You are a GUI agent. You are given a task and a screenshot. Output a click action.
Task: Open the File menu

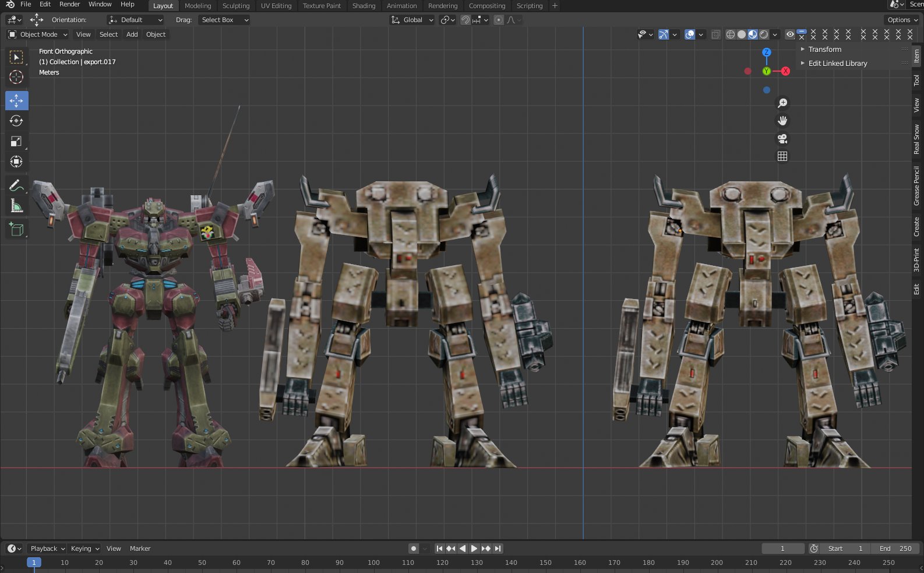26,4
